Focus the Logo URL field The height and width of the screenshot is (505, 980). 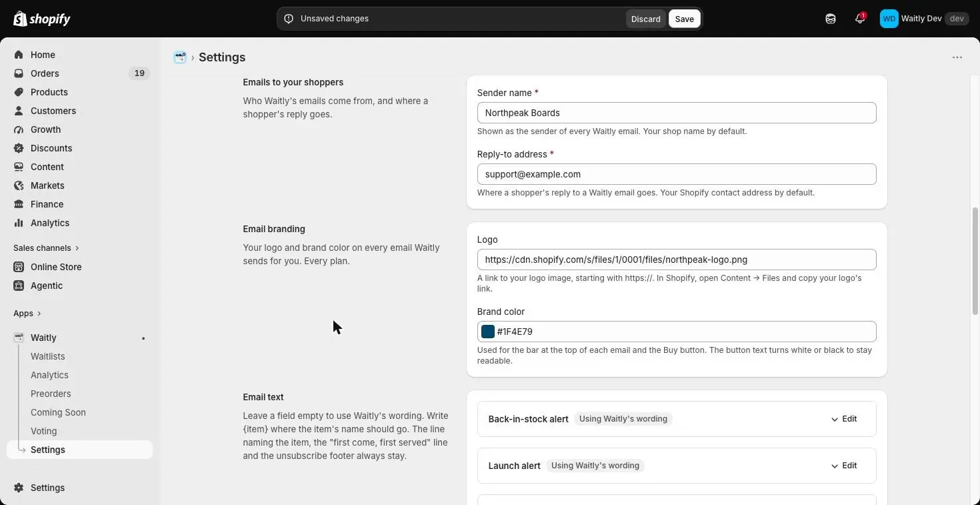coord(677,260)
